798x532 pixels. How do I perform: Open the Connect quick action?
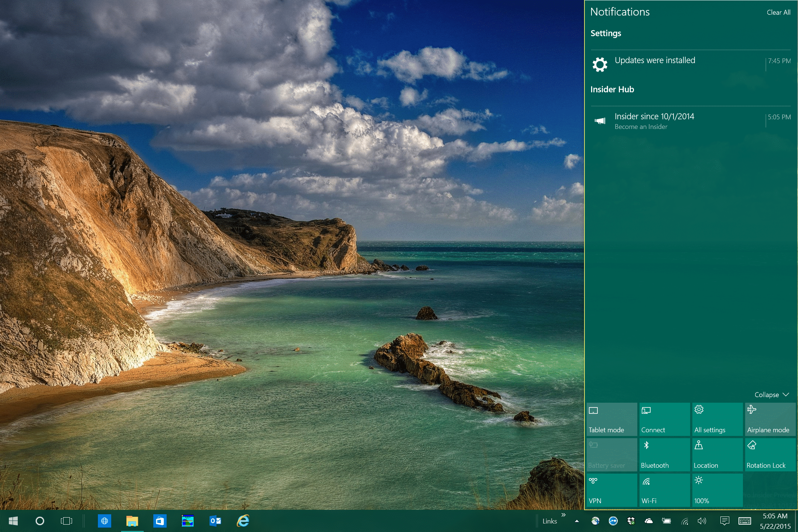(x=664, y=419)
